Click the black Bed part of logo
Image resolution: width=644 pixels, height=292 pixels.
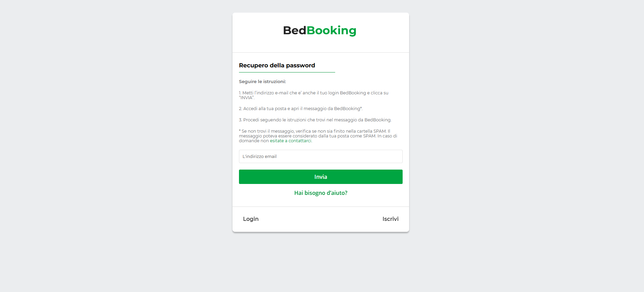click(294, 30)
